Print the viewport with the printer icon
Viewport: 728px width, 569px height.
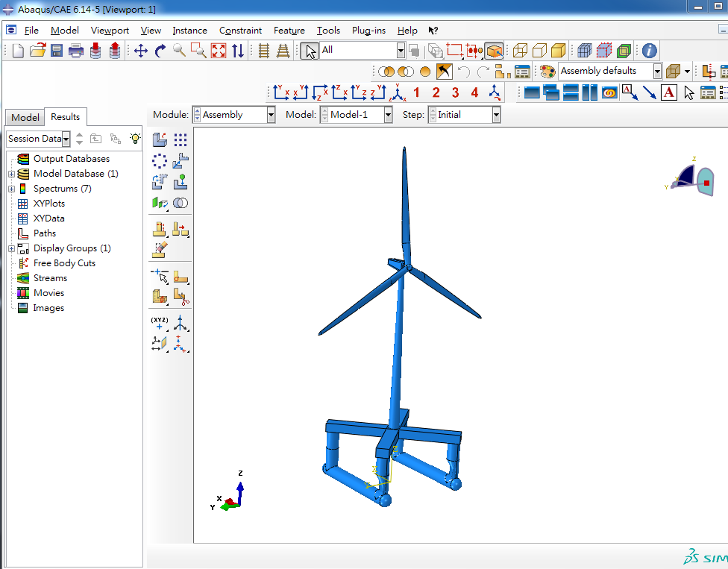tap(75, 50)
